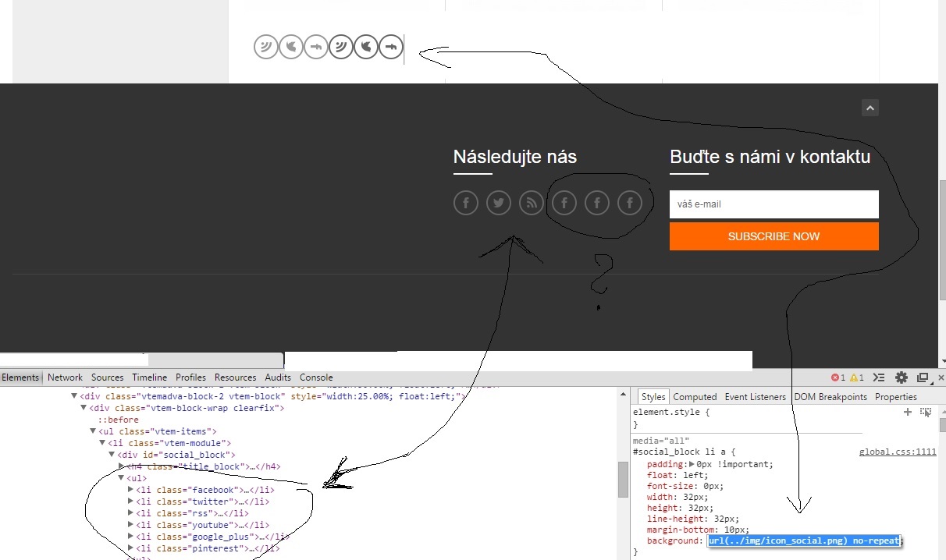
Task: Click the Elements tree scrollbar thumb
Action: (623, 480)
